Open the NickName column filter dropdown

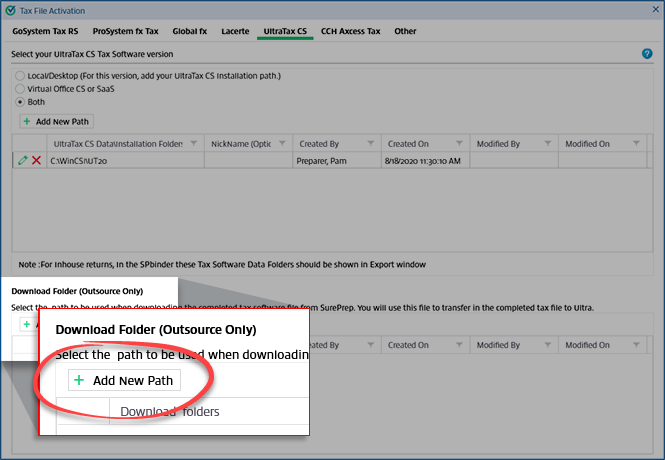[282, 144]
